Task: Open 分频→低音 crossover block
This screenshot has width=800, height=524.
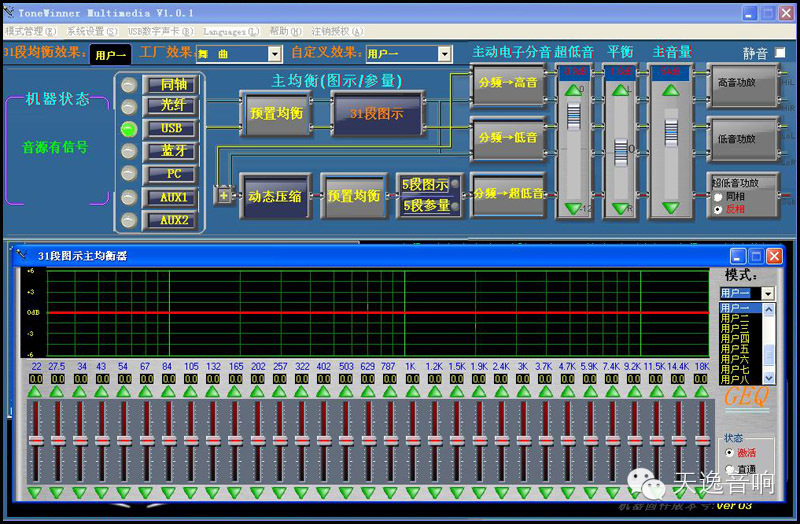Action: pyautogui.click(x=508, y=138)
